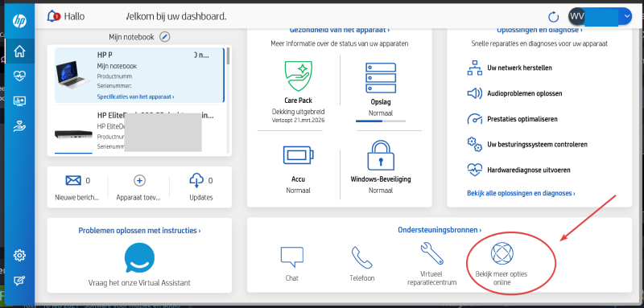Screen dimensions: 644x308
Task: Select the HP EliteDesk desktop device
Action: click(x=139, y=131)
